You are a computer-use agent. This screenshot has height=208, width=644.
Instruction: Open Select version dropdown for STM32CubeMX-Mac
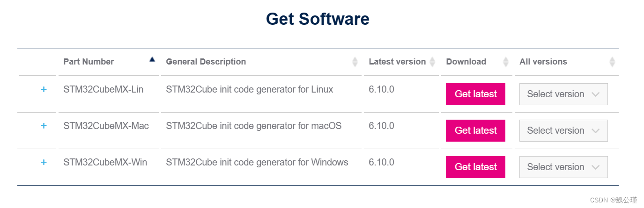point(563,130)
